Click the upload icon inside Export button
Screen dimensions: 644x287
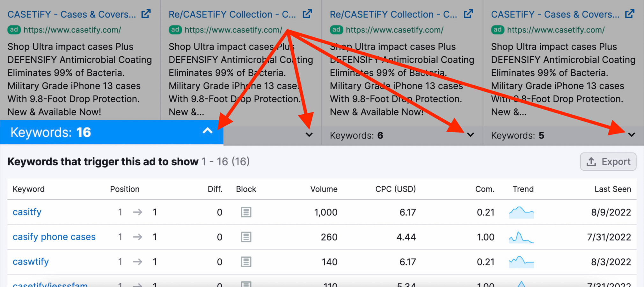pyautogui.click(x=591, y=161)
